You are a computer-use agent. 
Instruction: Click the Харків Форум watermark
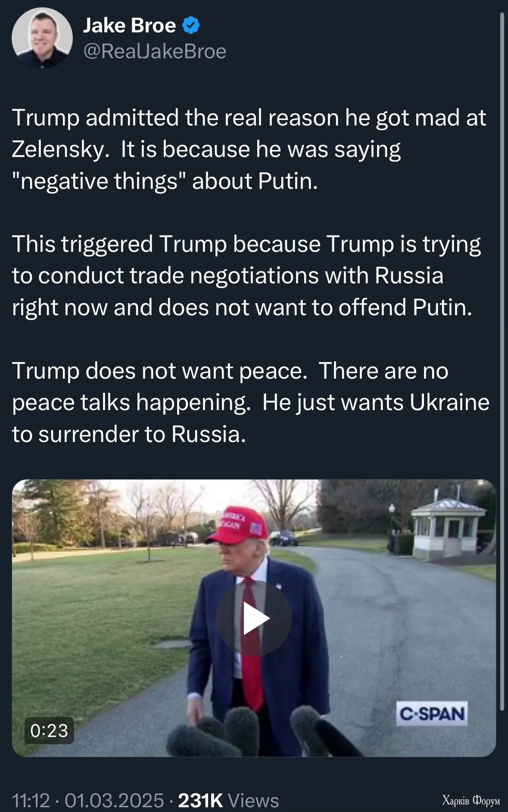(471, 801)
